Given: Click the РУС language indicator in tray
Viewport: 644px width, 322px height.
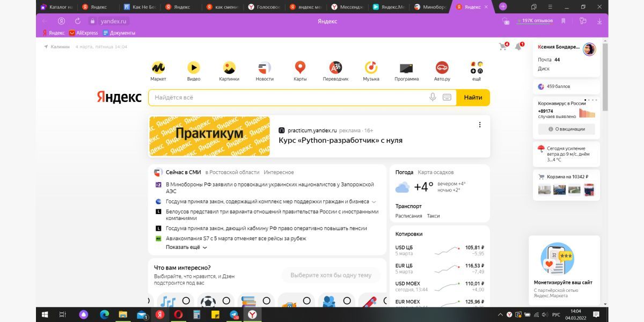Looking at the screenshot, I should (x=556, y=314).
